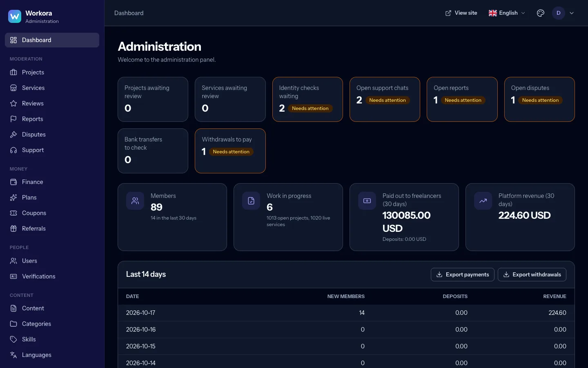Click the 2026-10-15 date cell
This screenshot has height=368, width=588.
tap(140, 346)
